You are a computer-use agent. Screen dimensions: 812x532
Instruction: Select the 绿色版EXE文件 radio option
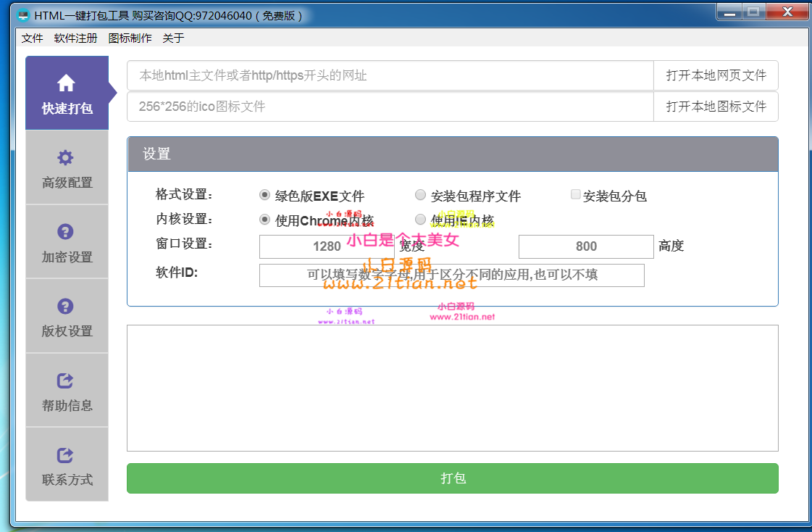click(x=265, y=195)
